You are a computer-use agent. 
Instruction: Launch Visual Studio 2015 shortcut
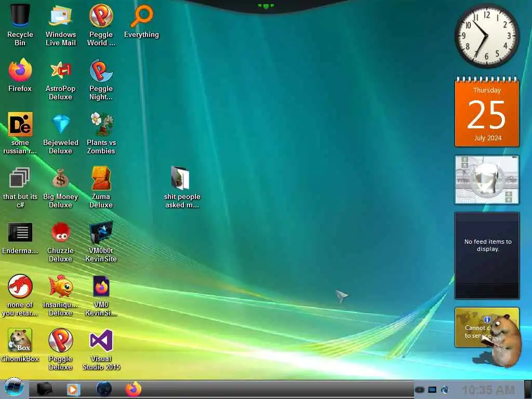101,350
